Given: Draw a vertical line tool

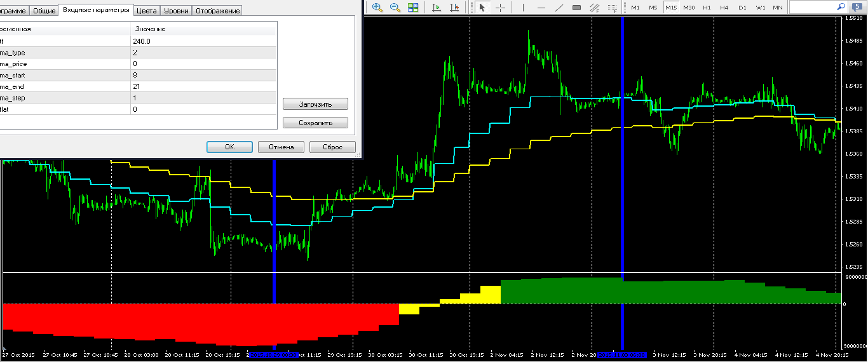Looking at the screenshot, I should tap(523, 8).
